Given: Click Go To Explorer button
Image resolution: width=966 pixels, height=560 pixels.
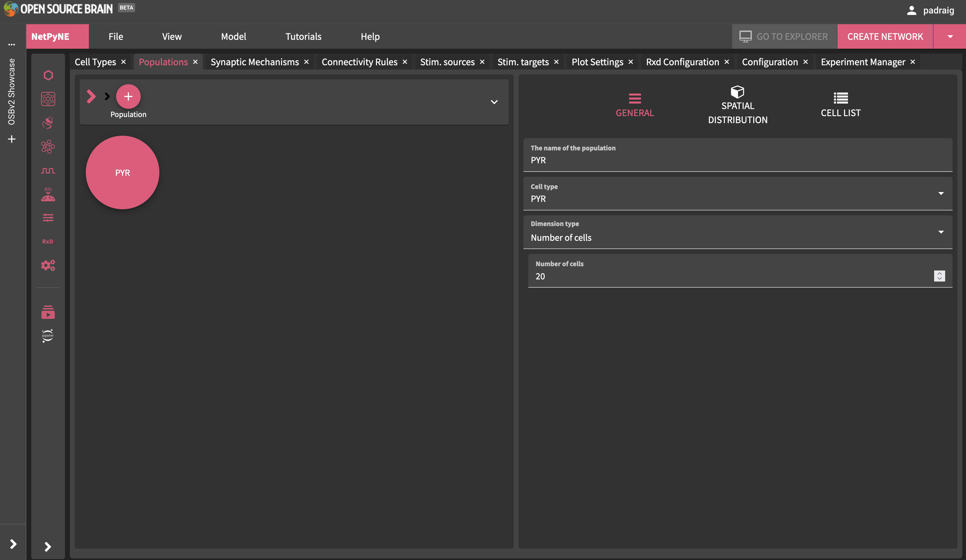Looking at the screenshot, I should tap(785, 36).
